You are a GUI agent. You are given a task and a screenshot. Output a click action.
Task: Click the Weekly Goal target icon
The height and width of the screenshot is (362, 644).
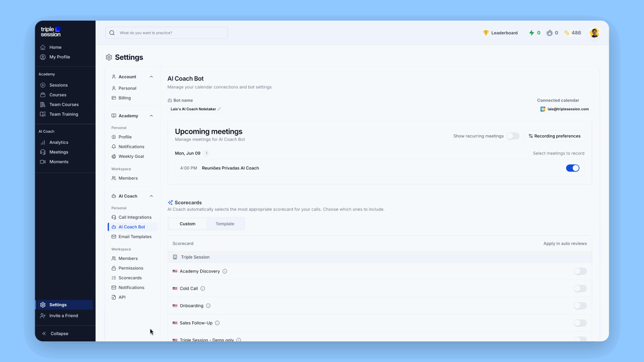[x=114, y=156]
